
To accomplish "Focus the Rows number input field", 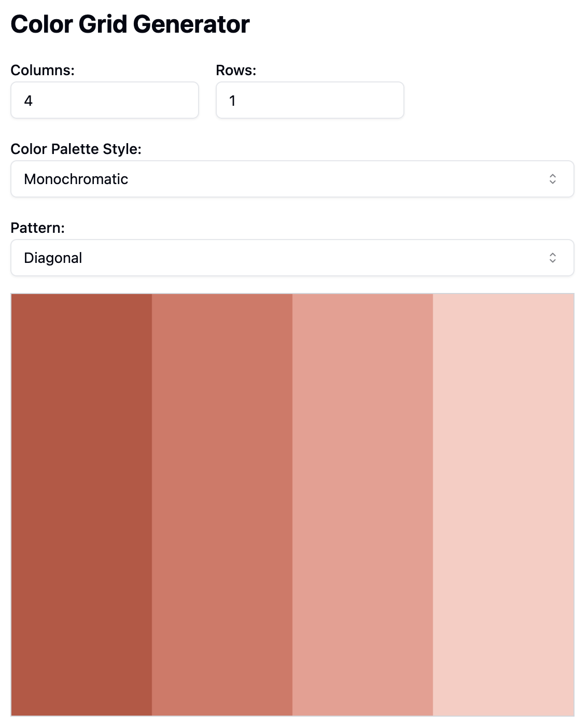I will point(310,100).
